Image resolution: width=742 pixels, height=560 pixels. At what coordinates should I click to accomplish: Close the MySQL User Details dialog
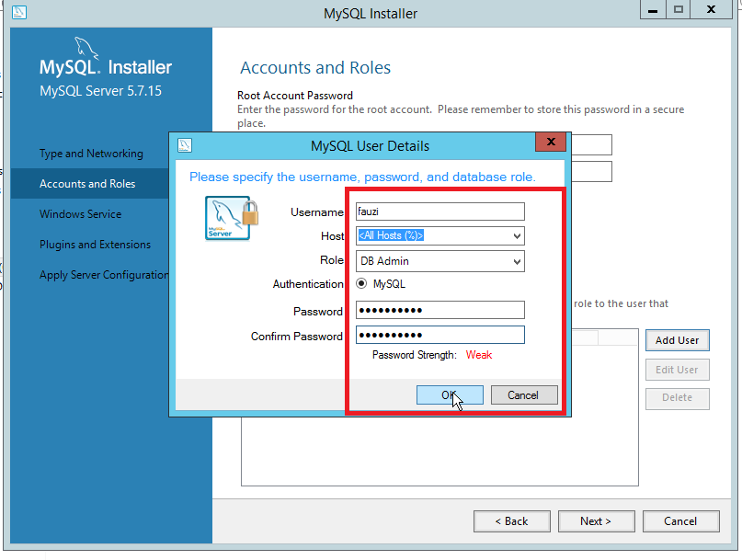(x=551, y=142)
